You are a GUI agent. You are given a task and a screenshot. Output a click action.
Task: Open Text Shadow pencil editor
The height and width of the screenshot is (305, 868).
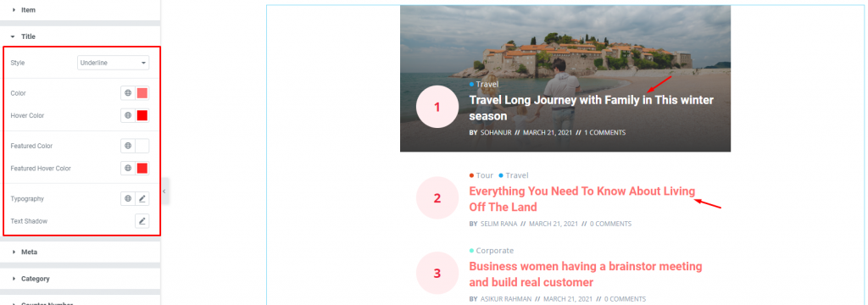pyautogui.click(x=142, y=221)
